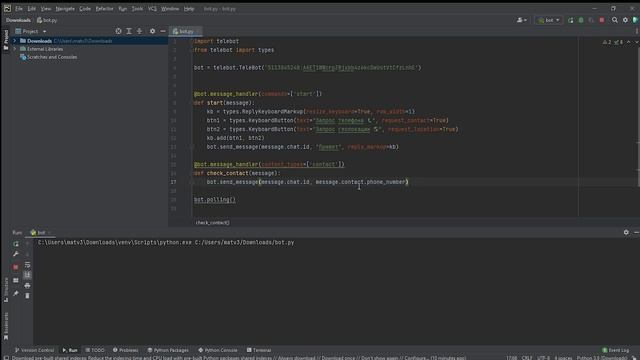
Task: Click the line 17 gutter number
Action: [x=173, y=182]
